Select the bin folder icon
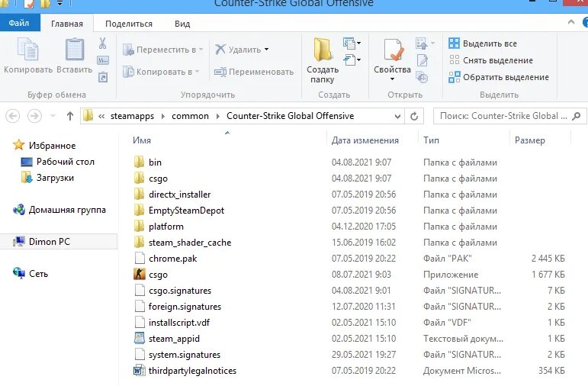Viewport: 588px width, 386px height. tap(139, 162)
